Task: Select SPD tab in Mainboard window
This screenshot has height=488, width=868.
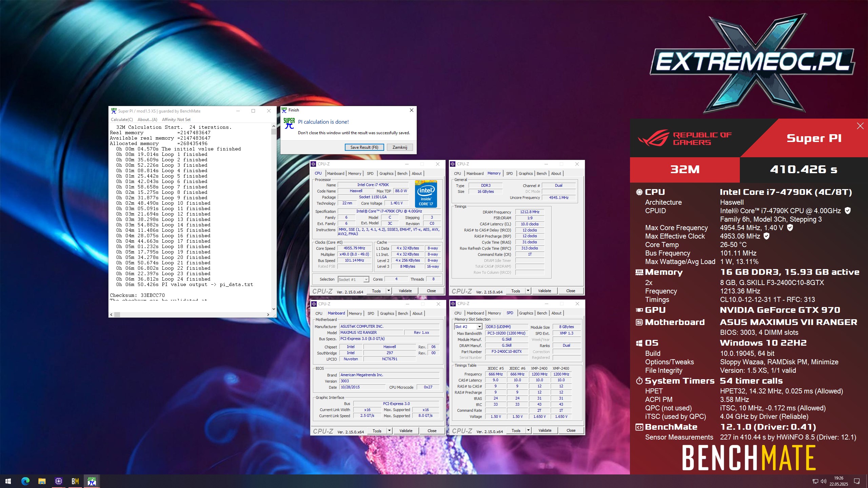Action: [371, 313]
